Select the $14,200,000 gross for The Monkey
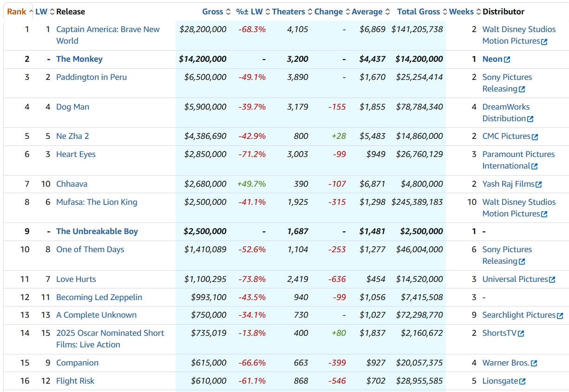The image size is (569, 392). pos(203,59)
